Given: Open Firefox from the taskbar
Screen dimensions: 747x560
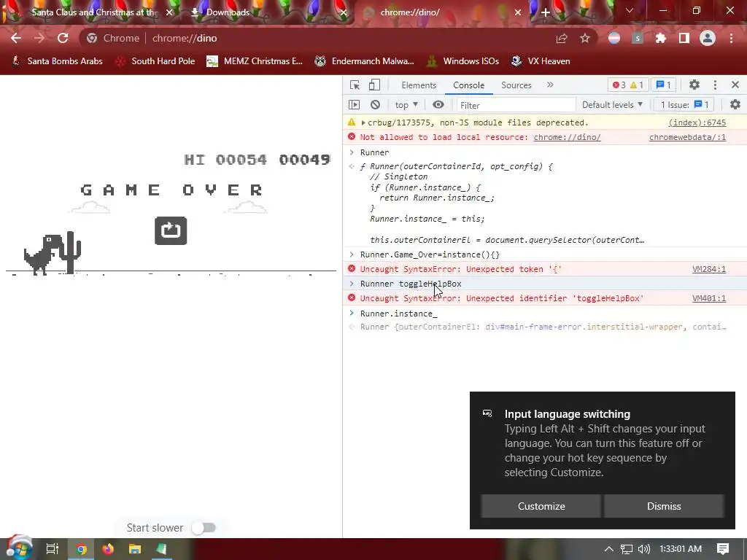Looking at the screenshot, I should (108, 549).
